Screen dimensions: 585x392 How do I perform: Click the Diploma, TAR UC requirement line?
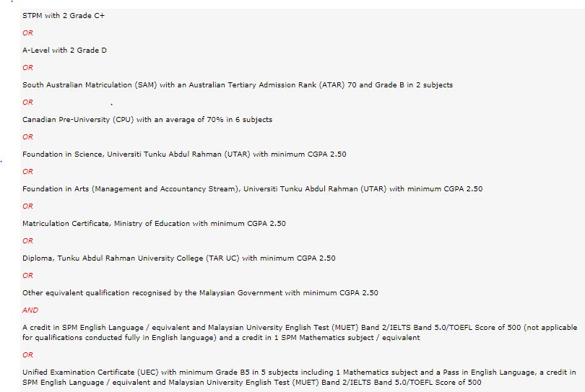(x=179, y=258)
